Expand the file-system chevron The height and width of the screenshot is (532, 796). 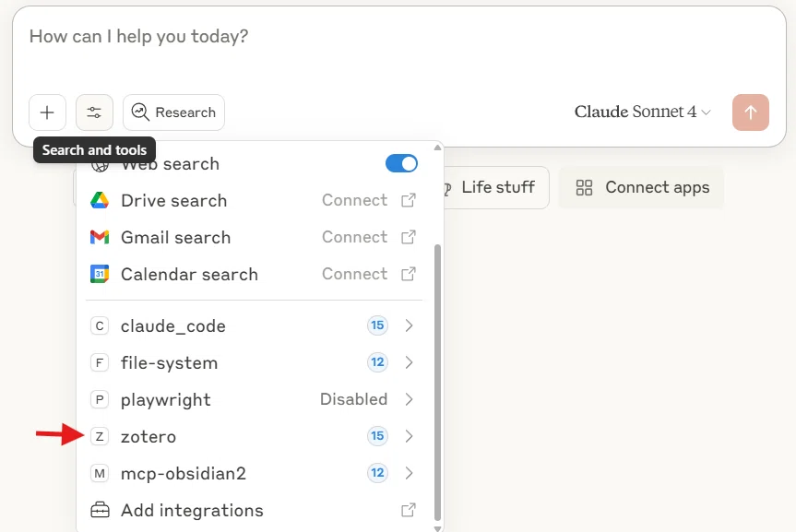point(410,362)
